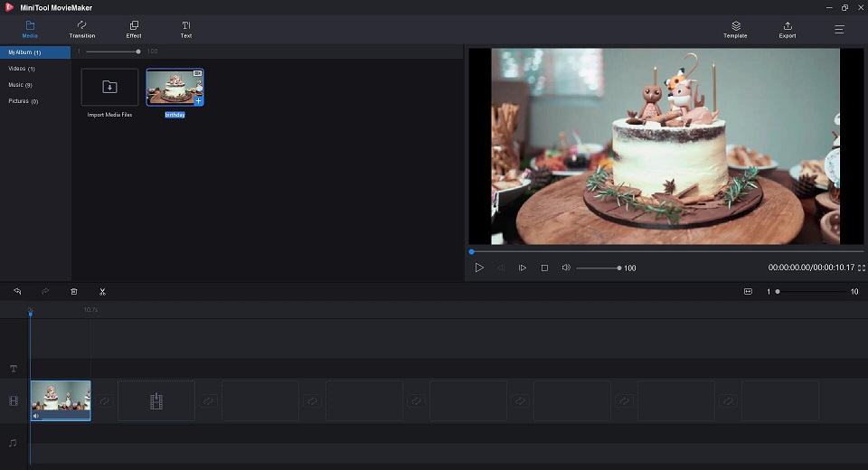The height and width of the screenshot is (470, 868).
Task: Select Videos category in sidebar
Action: coord(22,69)
